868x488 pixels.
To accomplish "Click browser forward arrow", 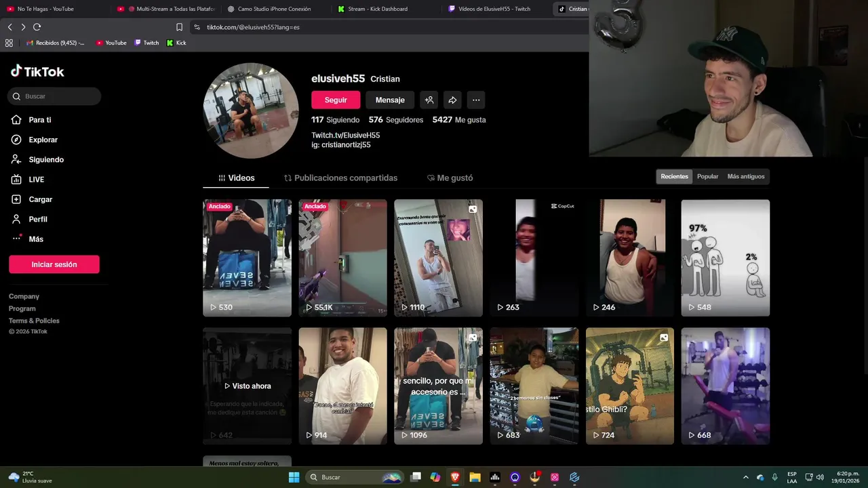I will click(x=23, y=27).
